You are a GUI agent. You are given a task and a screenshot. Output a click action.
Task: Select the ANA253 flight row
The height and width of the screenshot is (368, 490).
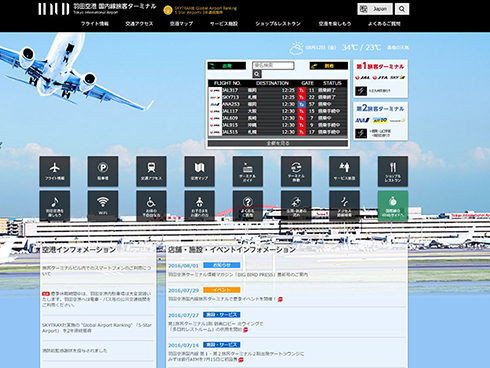click(x=278, y=104)
